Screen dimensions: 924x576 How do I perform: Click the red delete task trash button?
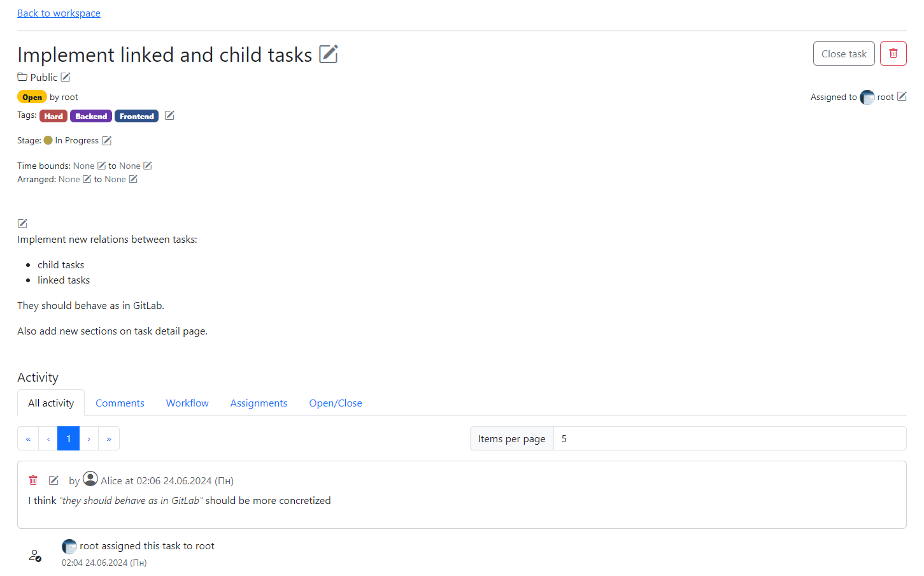(x=893, y=54)
